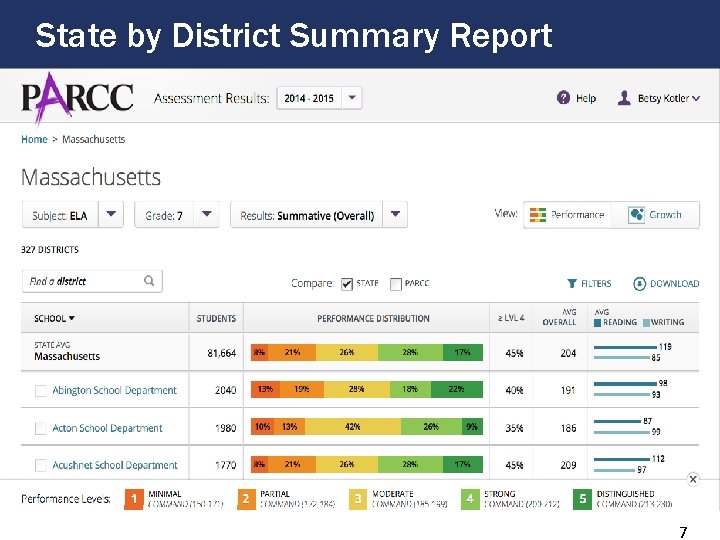
Task: Click the DOWNLOAD button label
Action: (675, 284)
